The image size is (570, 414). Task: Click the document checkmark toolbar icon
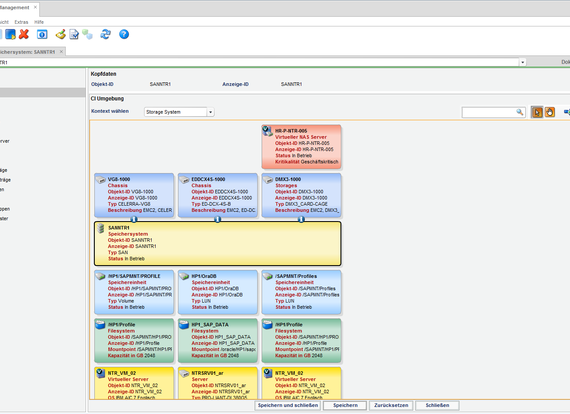(74, 35)
